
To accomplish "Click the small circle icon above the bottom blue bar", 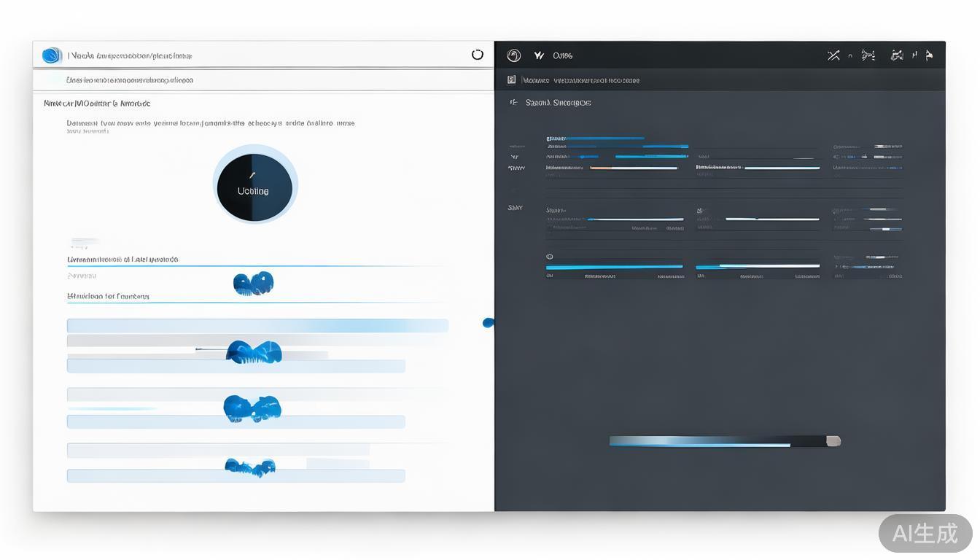I will (550, 257).
